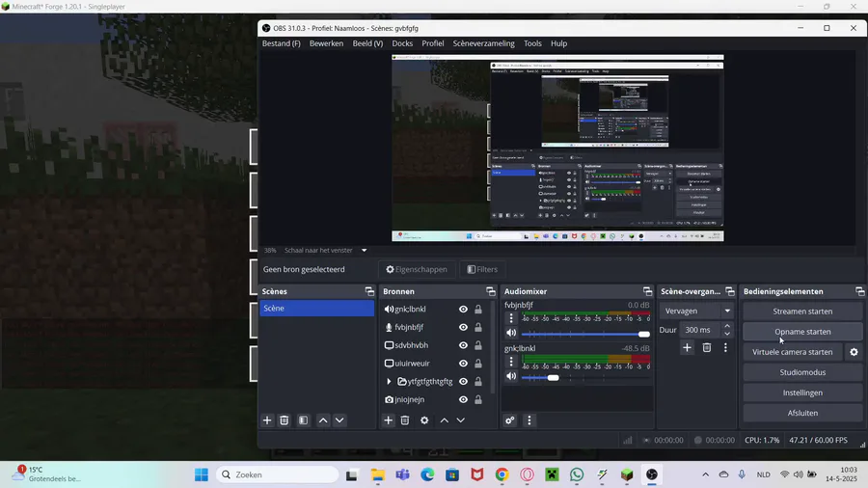Decrease the transition duration with down arrow
Image resolution: width=868 pixels, height=488 pixels.
coord(727,334)
